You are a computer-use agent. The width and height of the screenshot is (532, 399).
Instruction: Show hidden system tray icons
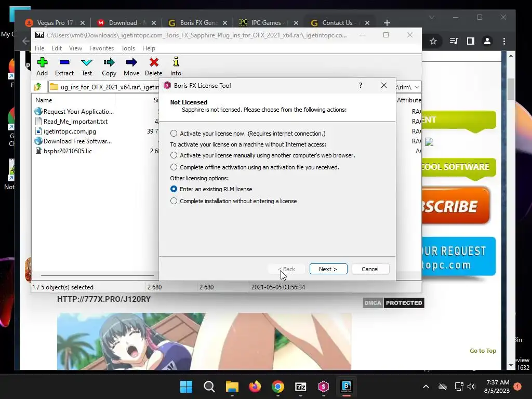pos(426,387)
